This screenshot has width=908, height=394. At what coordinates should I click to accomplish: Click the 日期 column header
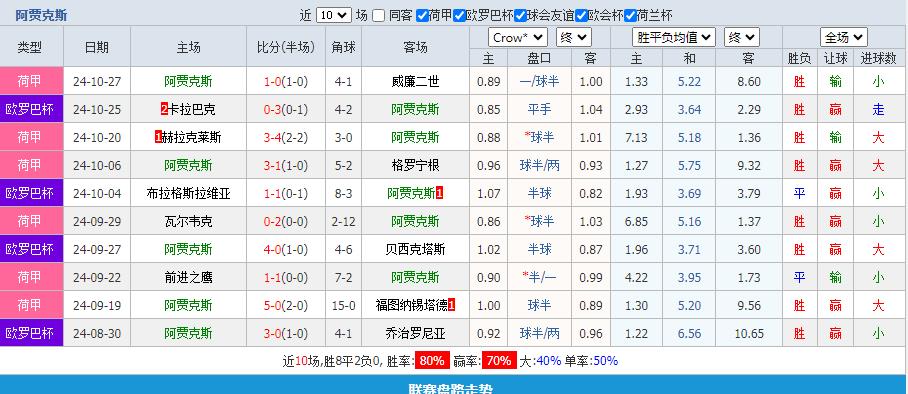click(97, 47)
